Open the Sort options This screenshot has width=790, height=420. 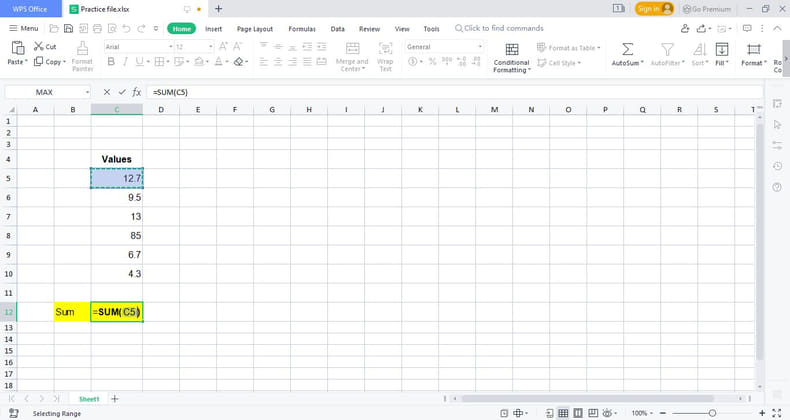point(699,54)
